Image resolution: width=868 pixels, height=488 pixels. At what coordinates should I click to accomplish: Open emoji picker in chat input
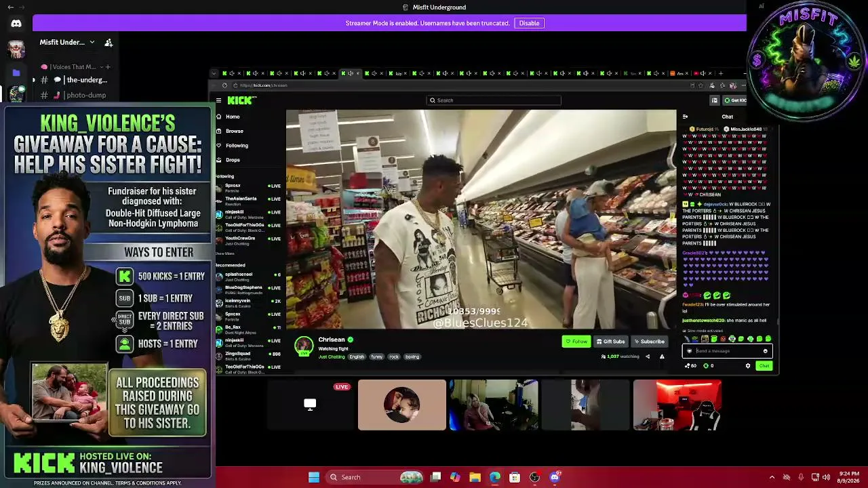click(766, 351)
